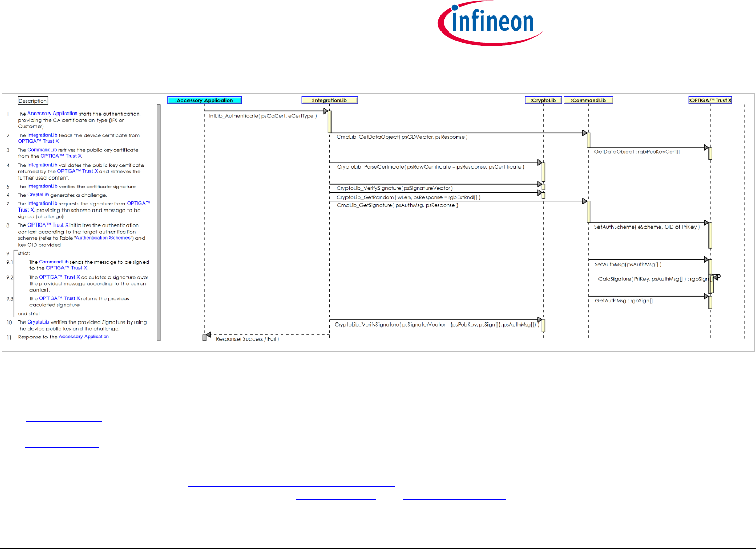This screenshot has width=756, height=549.
Task: Follow the IntegrationLib link in step 5
Action: pyautogui.click(x=42, y=186)
